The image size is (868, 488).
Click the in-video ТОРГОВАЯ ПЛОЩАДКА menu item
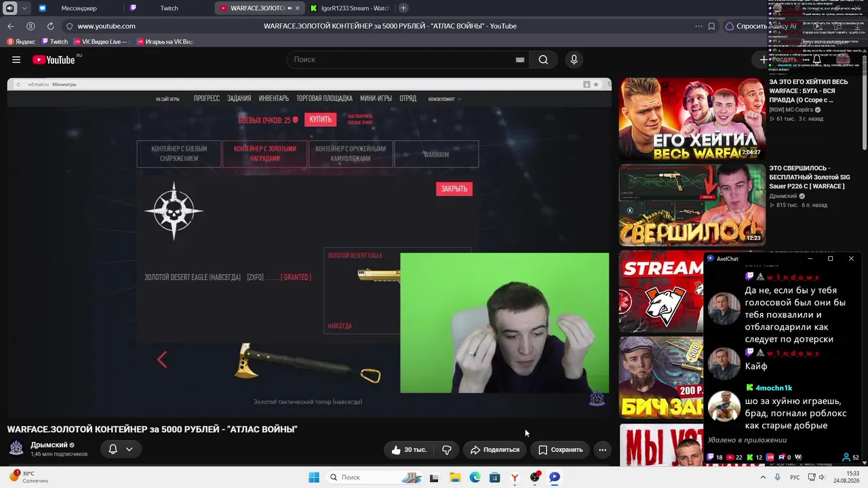tap(324, 98)
